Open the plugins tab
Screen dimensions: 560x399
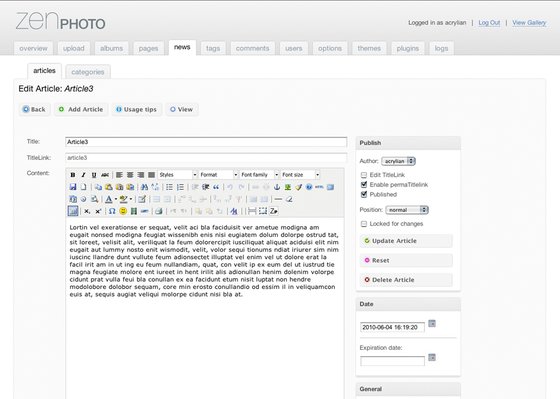point(408,48)
